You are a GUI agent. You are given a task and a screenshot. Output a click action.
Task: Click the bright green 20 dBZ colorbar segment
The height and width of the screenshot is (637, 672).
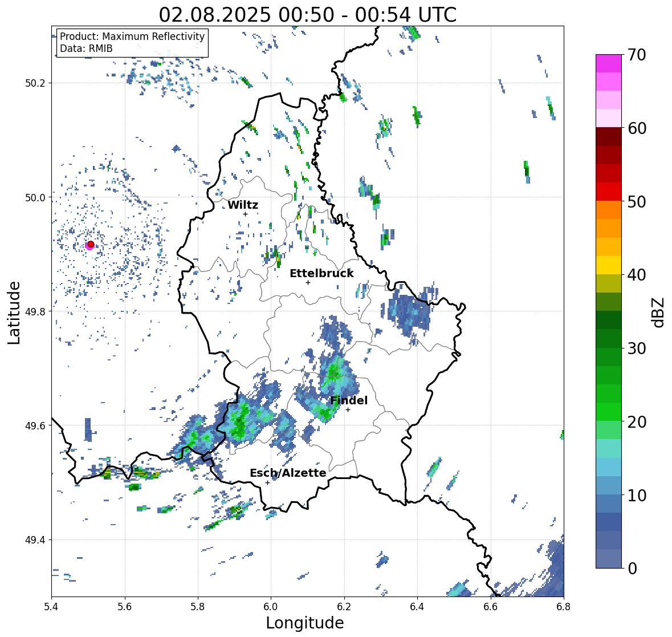pyautogui.click(x=609, y=412)
